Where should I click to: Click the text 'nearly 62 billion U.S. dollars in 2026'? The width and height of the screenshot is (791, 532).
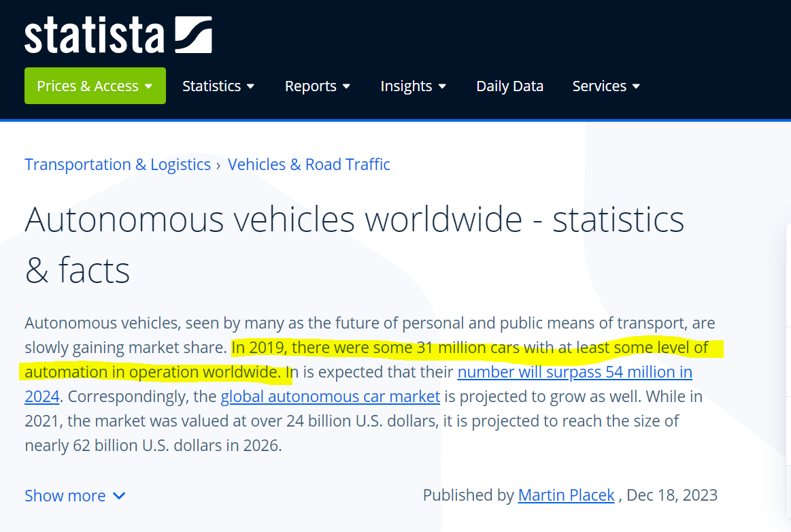click(152, 446)
